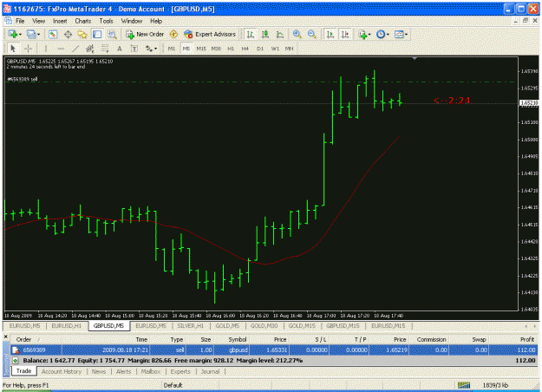The height and width of the screenshot is (392, 542).
Task: Select the arrow Cursor tool
Action: pos(13,49)
